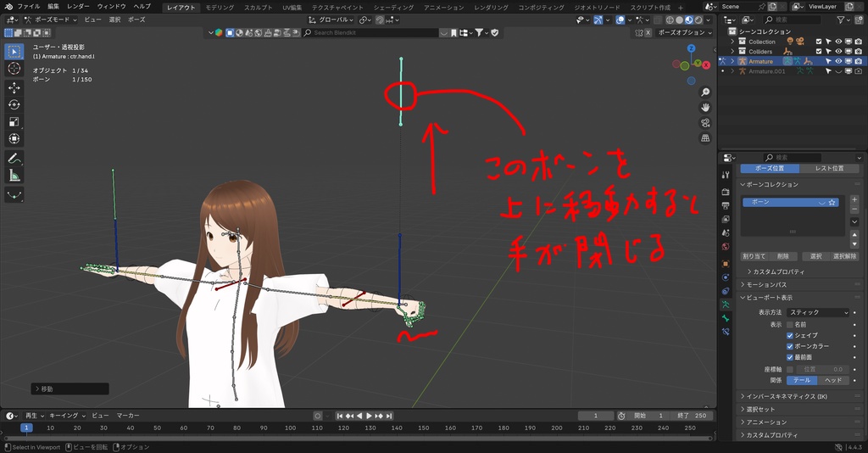Click the zoom view magnifier gizmo

pos(705,92)
